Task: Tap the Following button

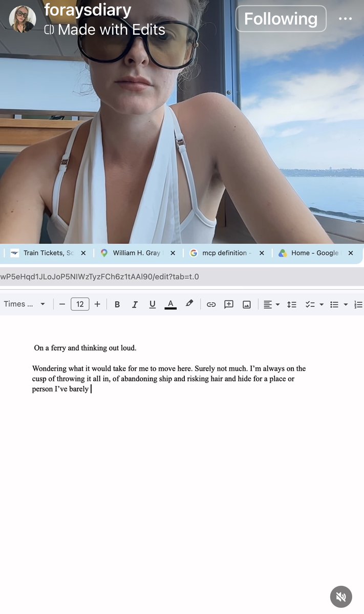Action: [x=281, y=18]
